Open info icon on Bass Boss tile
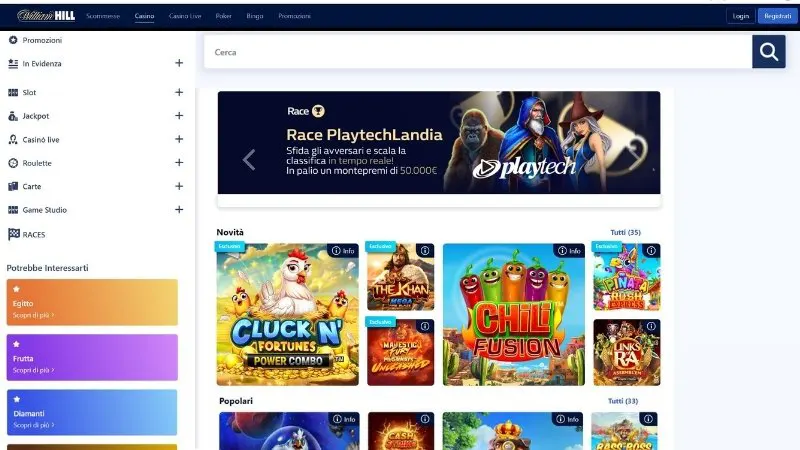 (648, 419)
